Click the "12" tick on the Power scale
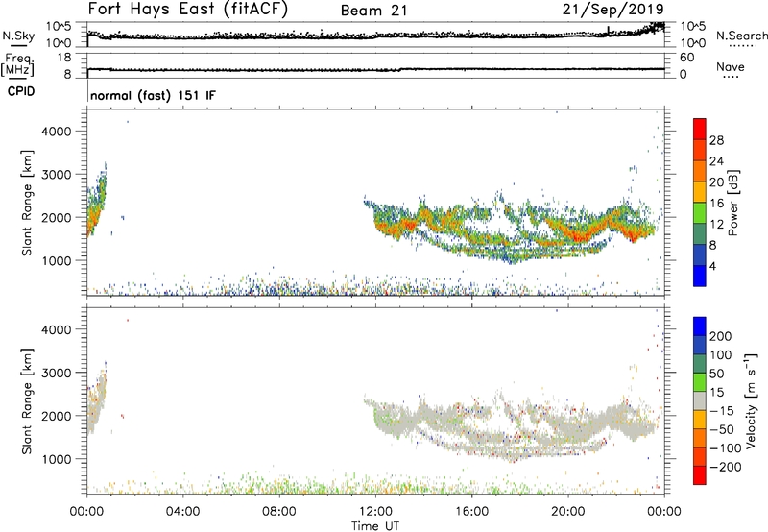The height and width of the screenshot is (532, 768). (716, 225)
